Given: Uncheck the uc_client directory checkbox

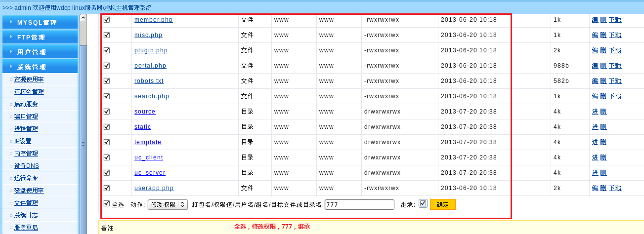Looking at the screenshot, I should point(107,157).
